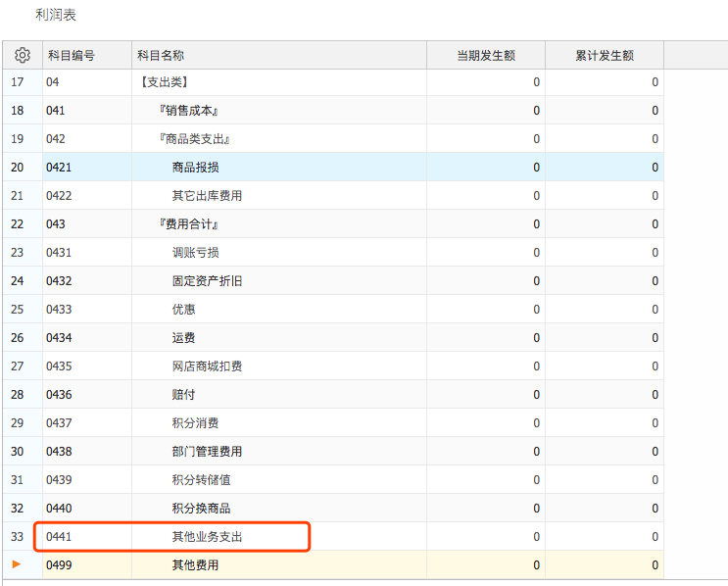Select the 『费用合计』 group row

pyautogui.click(x=188, y=224)
